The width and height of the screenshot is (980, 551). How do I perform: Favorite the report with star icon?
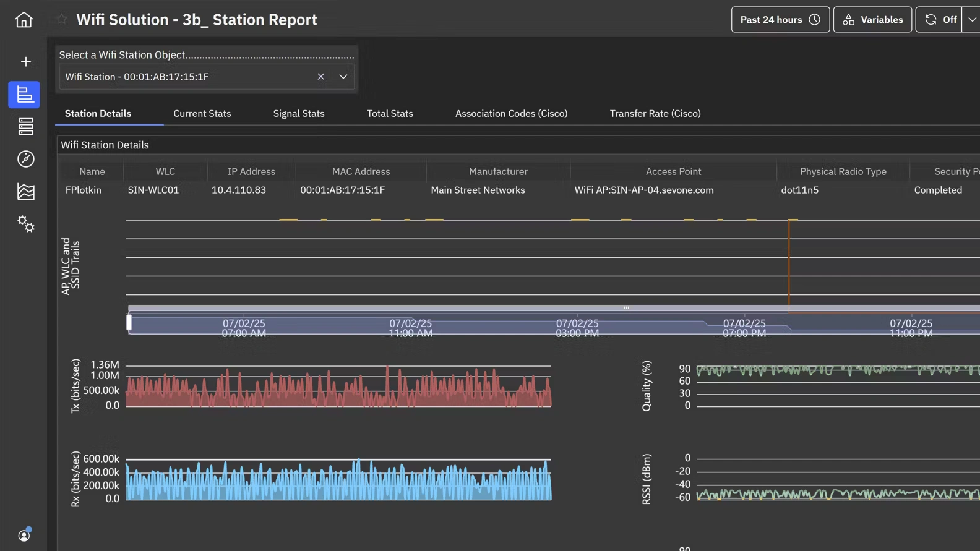[62, 19]
